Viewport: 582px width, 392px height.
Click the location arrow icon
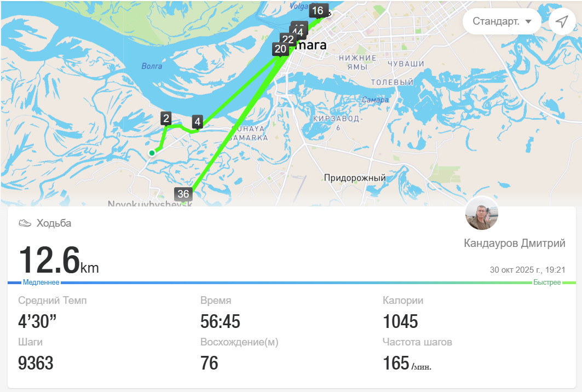(x=562, y=21)
